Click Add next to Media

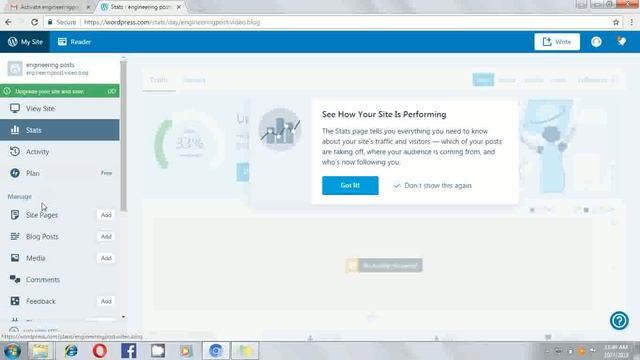106,258
